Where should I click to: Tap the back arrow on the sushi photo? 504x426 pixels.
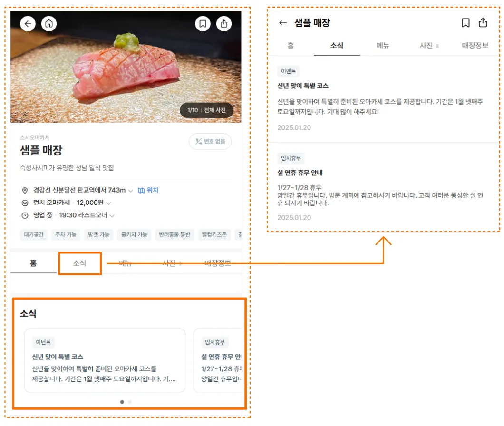(x=28, y=24)
